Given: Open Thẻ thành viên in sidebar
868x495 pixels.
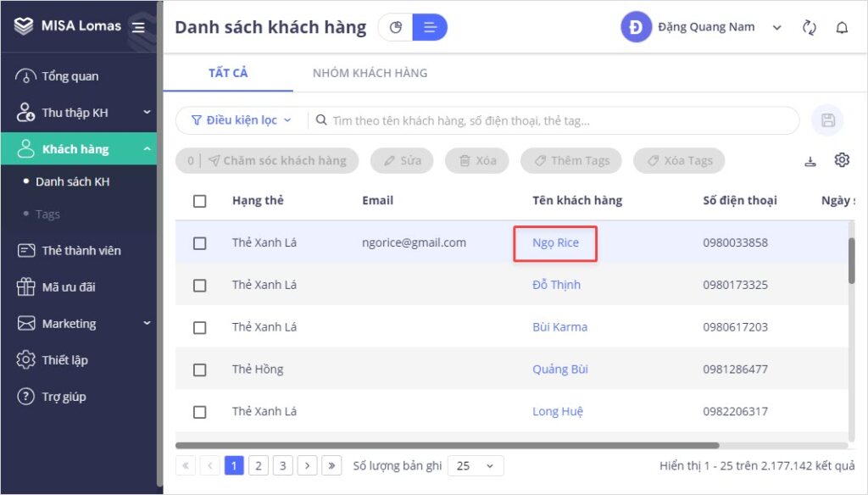Looking at the screenshot, I should pos(81,250).
